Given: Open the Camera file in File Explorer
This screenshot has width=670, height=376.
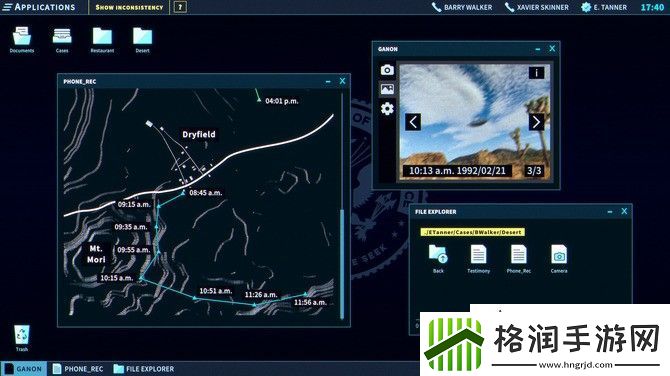Looking at the screenshot, I should 559,258.
